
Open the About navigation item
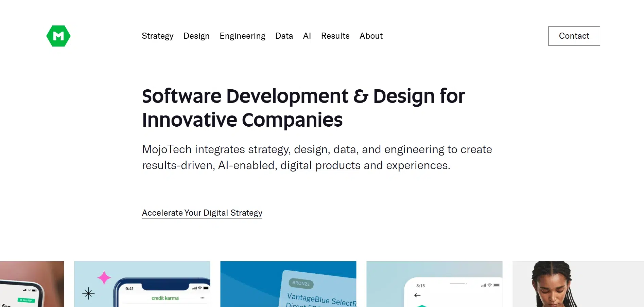tap(371, 36)
